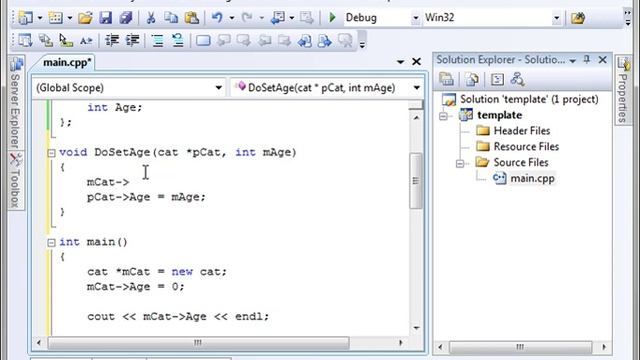This screenshot has height=360, width=640.
Task: Click the editor horizontal scrollbar thumb
Action: [198, 342]
